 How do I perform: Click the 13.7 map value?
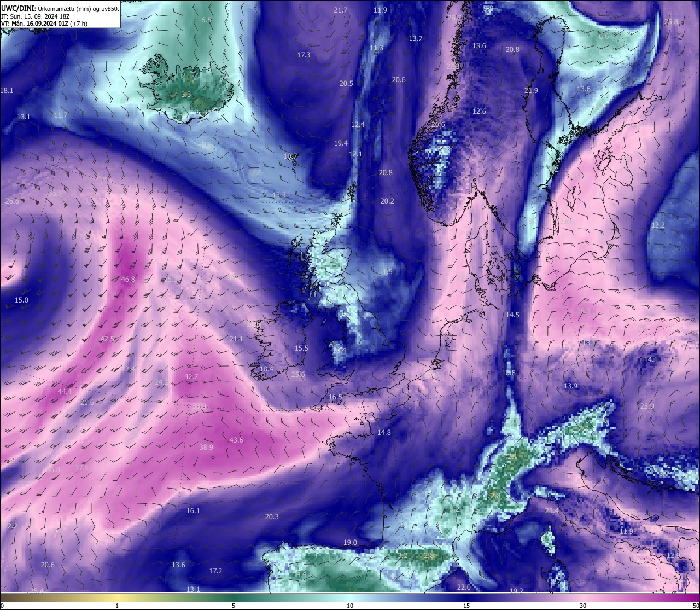coord(416,38)
